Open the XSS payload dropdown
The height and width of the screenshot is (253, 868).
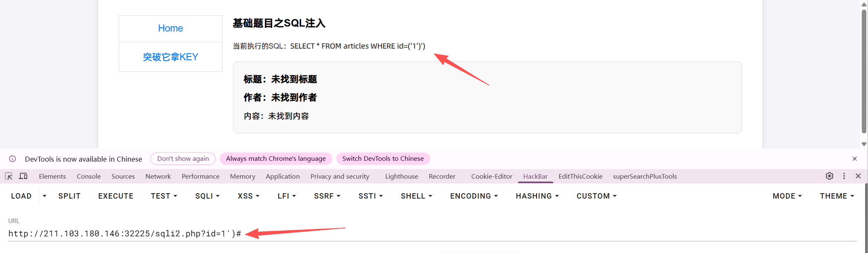[248, 196]
